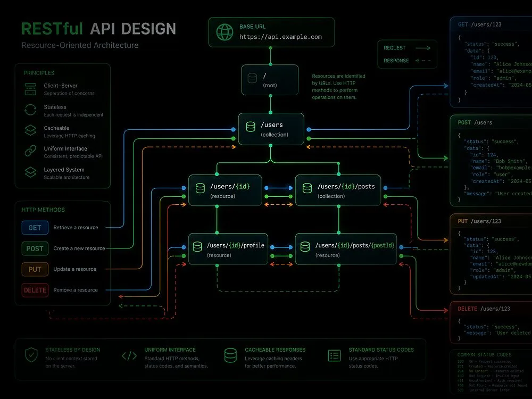
Task: Click the stacked layers icon next to Layered System
Action: [30, 172]
